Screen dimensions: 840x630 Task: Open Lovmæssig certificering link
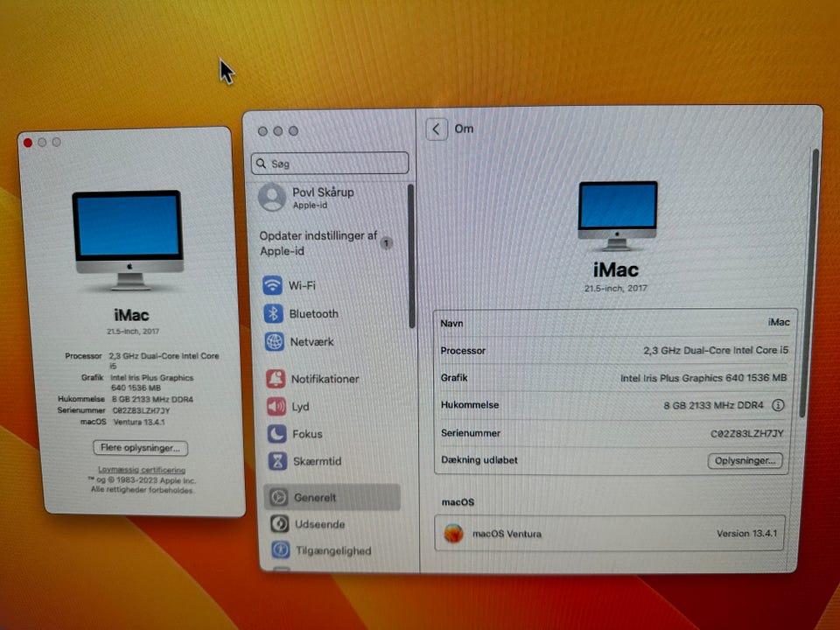click(x=142, y=469)
